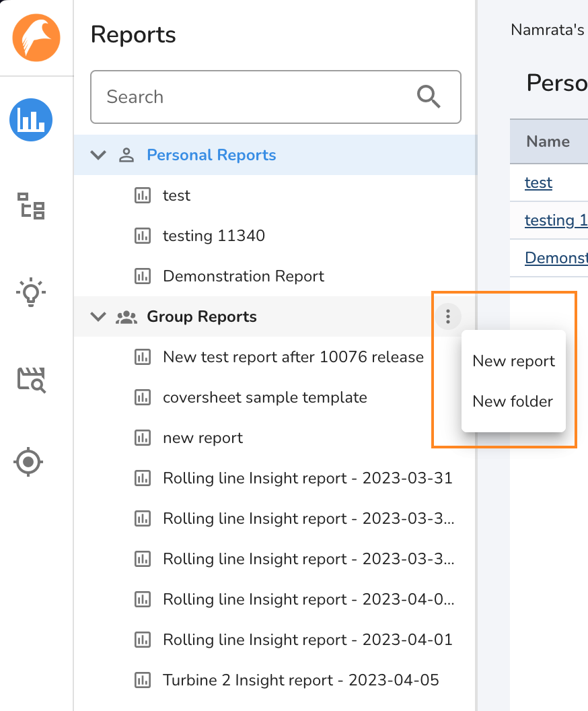Click icon beside 'New test report after 10076 release'

(143, 357)
